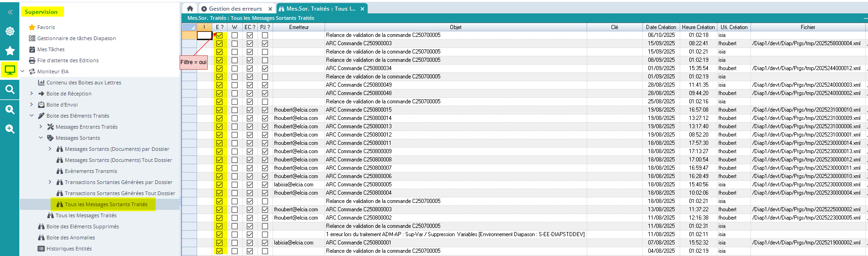Collapse the sidebar with the double-chevron icon

[x=10, y=12]
